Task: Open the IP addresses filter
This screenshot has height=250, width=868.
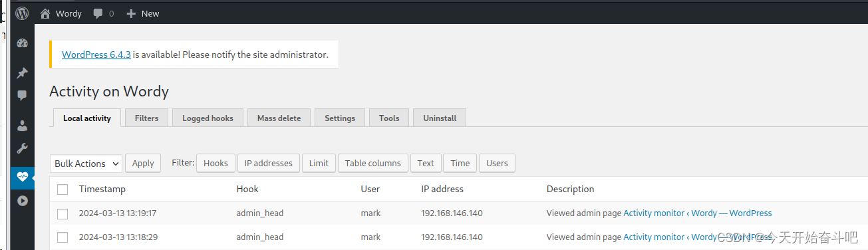Action: [268, 163]
